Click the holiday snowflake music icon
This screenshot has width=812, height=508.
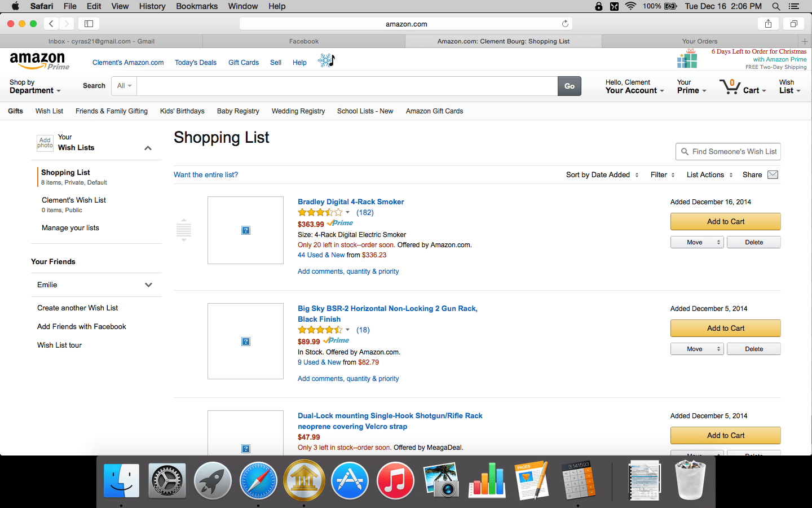[x=327, y=60]
